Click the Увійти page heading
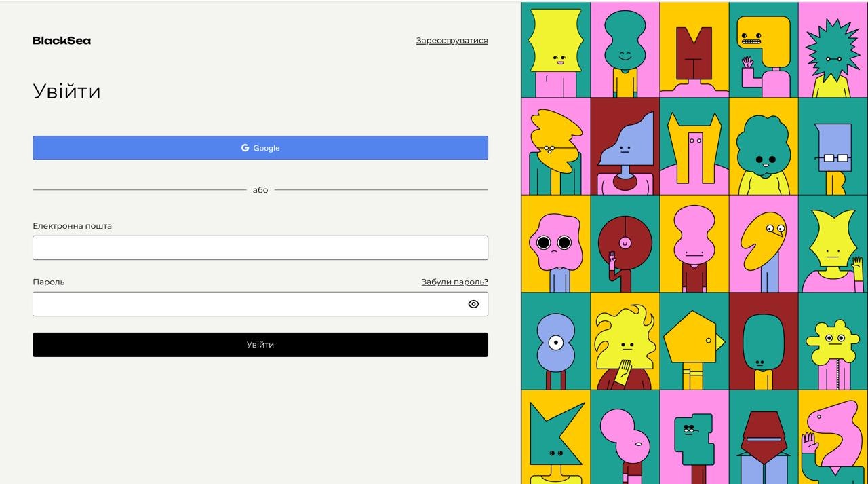Viewport: 868px width, 484px height. [x=66, y=91]
